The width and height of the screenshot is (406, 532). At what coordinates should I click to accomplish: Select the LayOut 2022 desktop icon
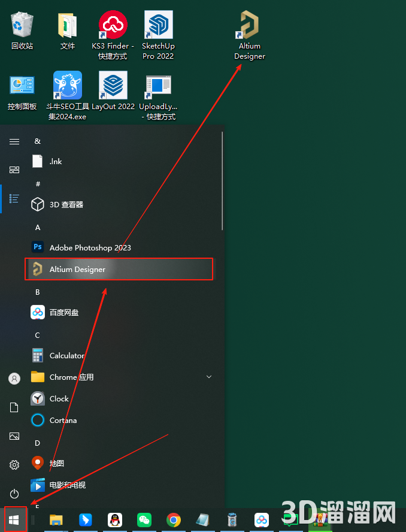tap(113, 91)
